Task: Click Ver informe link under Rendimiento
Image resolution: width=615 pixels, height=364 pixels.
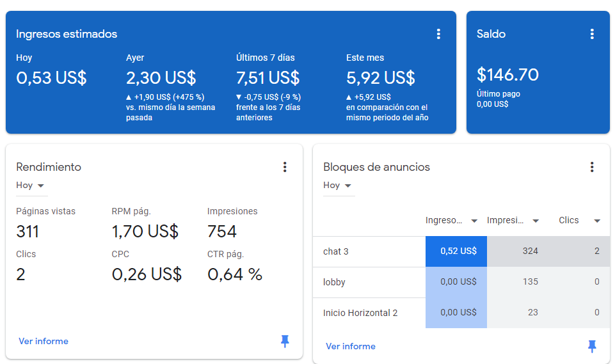Action: point(44,341)
